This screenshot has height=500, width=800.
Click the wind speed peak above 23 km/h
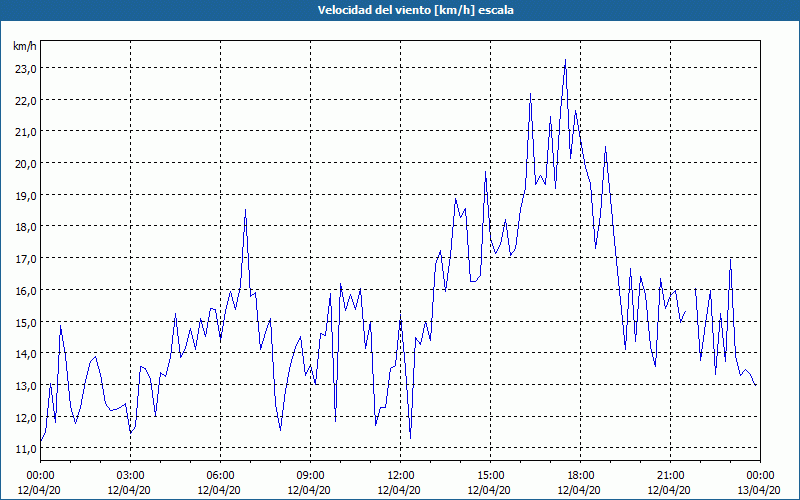565,60
